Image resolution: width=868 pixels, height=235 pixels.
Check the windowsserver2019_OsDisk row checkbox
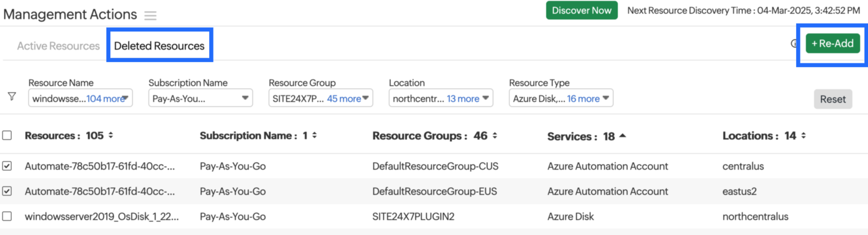pyautogui.click(x=7, y=216)
